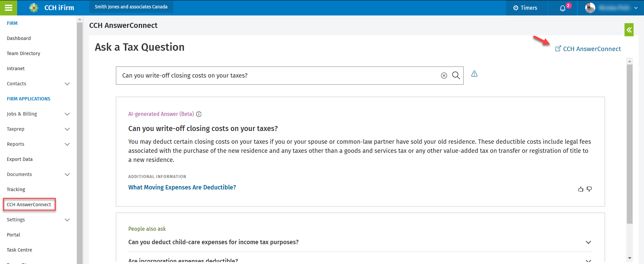Click the scroll-up arrow of content scrollbar
The image size is (644, 264).
(630, 61)
